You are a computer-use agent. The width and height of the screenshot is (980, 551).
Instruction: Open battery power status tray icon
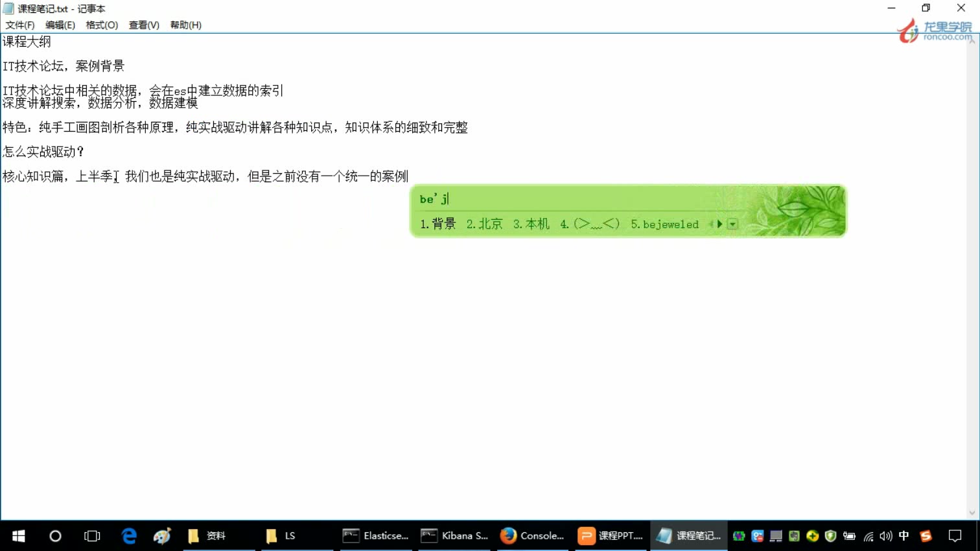[x=849, y=536]
